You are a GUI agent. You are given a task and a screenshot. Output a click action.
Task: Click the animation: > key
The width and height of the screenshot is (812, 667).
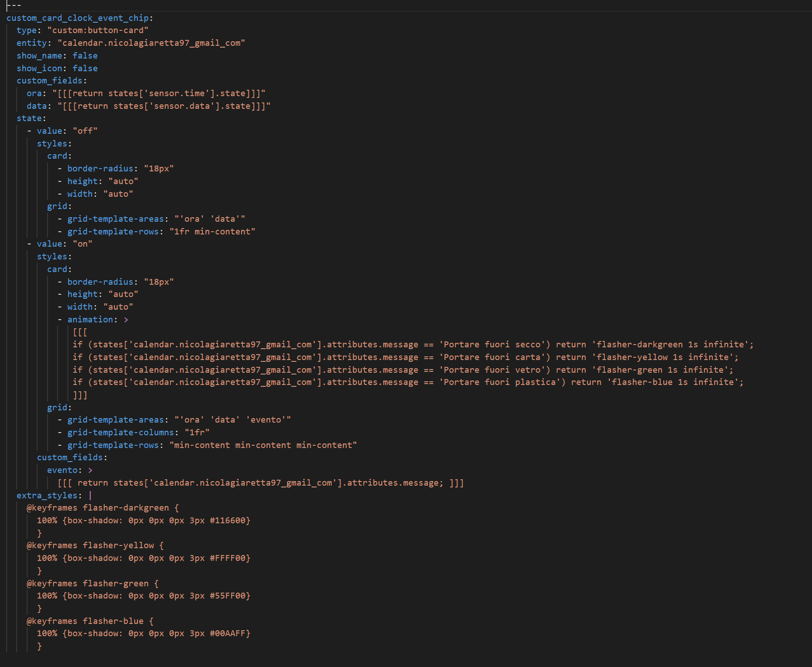pyautogui.click(x=93, y=320)
